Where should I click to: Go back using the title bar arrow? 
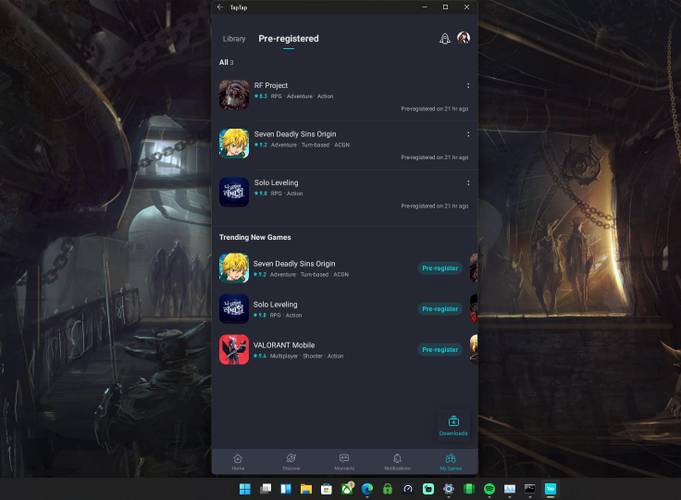tap(220, 7)
